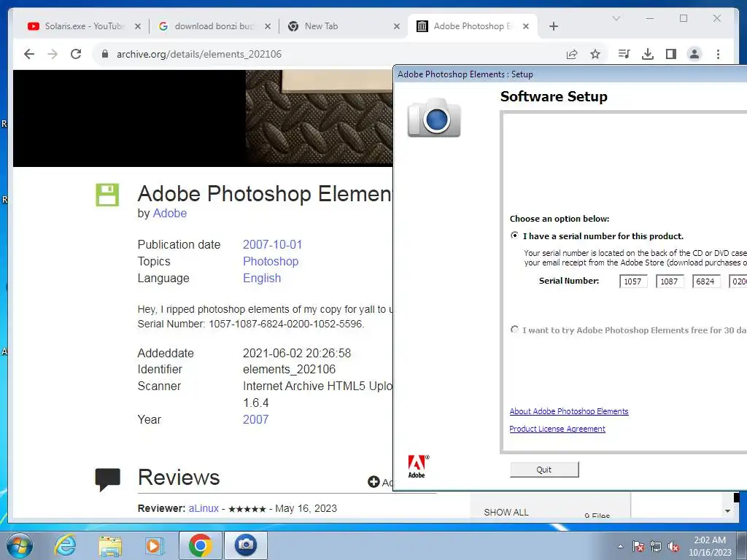This screenshot has width=747, height=560.
Task: Click the scroll down arrow near files
Action: (x=727, y=511)
